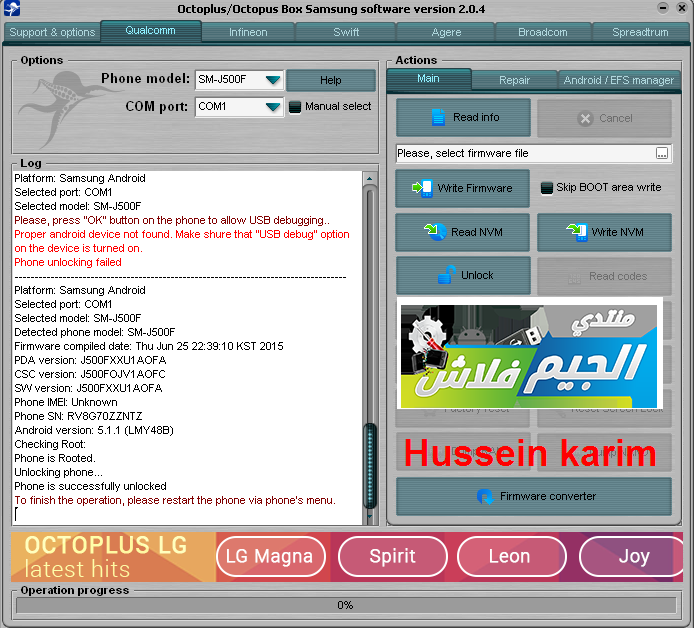Minimize the Octoplus window

(663, 8)
